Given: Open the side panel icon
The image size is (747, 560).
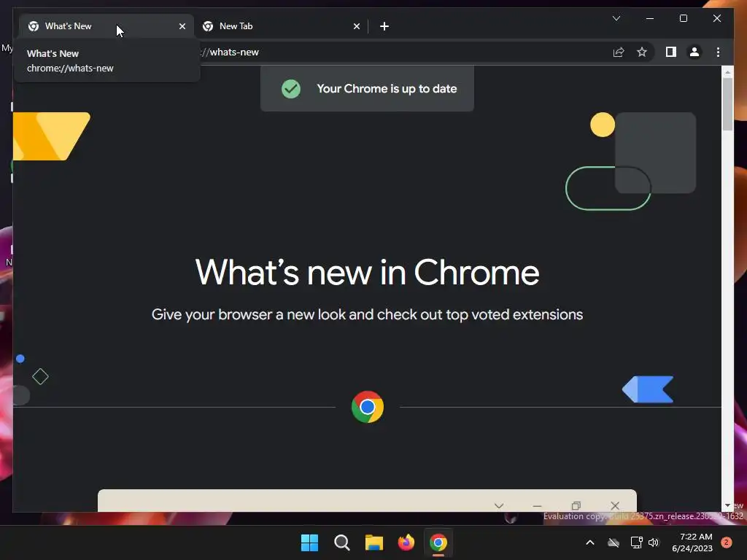Looking at the screenshot, I should [x=671, y=52].
